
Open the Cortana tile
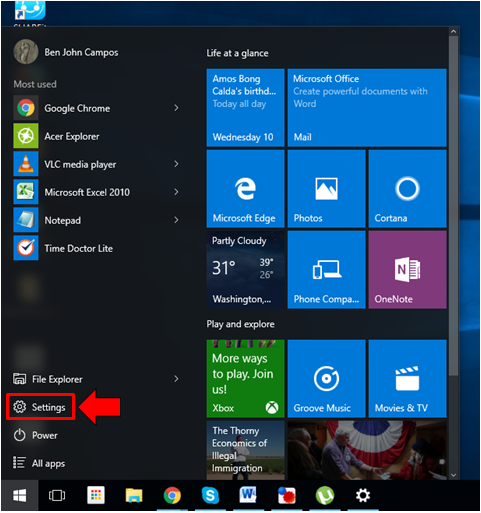(407, 189)
